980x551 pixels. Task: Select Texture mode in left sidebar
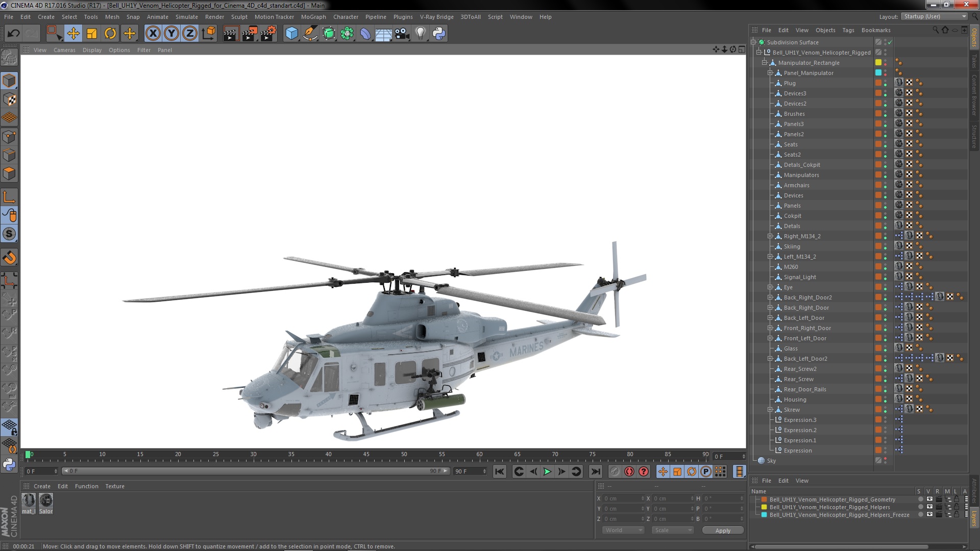[x=9, y=99]
